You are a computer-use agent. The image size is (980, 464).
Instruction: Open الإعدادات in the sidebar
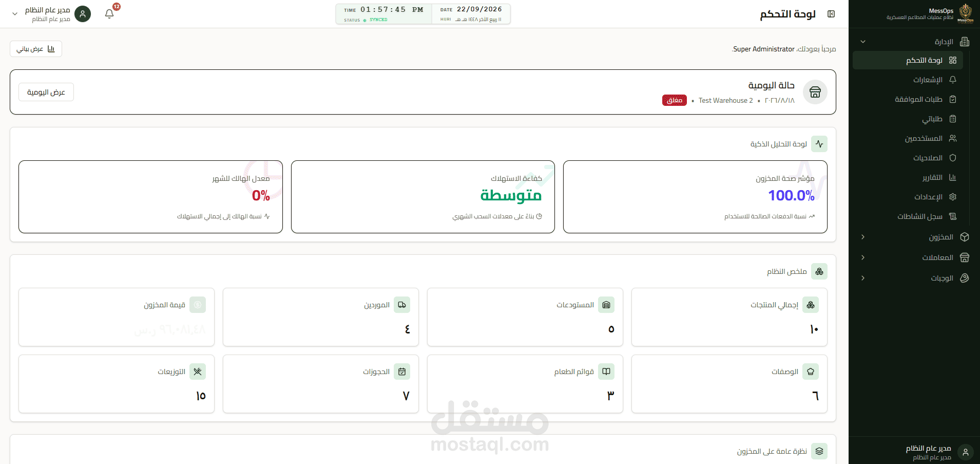pyautogui.click(x=908, y=197)
